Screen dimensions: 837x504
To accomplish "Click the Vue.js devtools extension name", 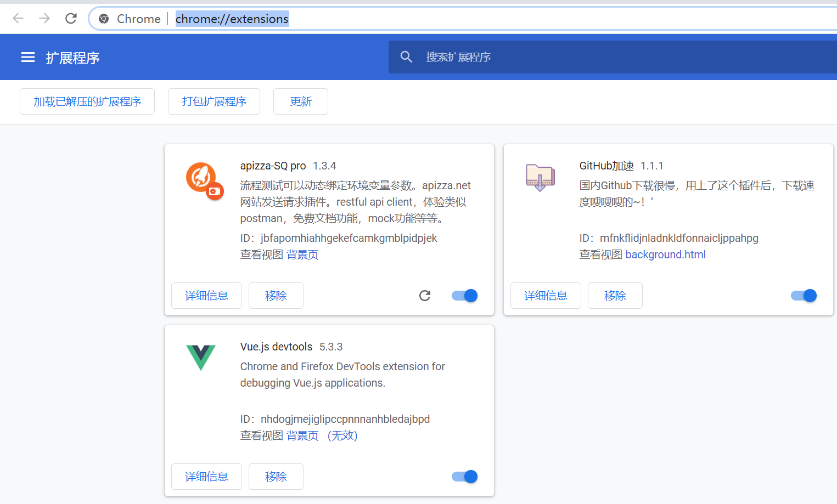I will click(276, 347).
